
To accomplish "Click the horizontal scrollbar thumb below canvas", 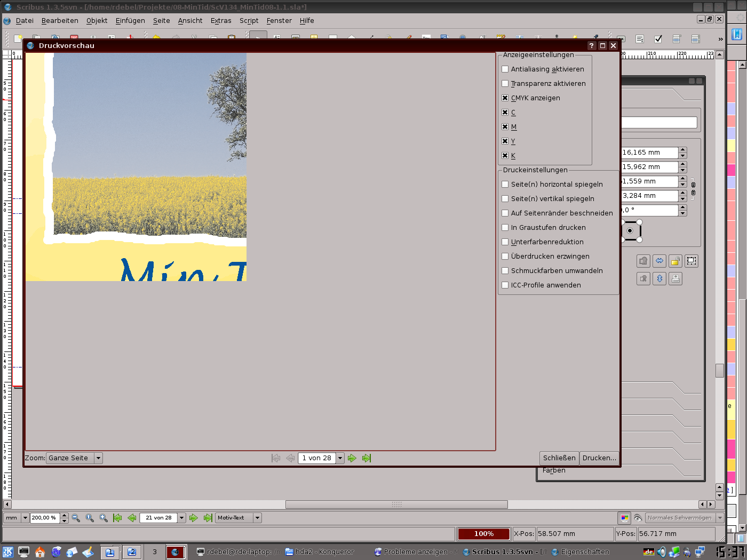I will coord(396,505).
